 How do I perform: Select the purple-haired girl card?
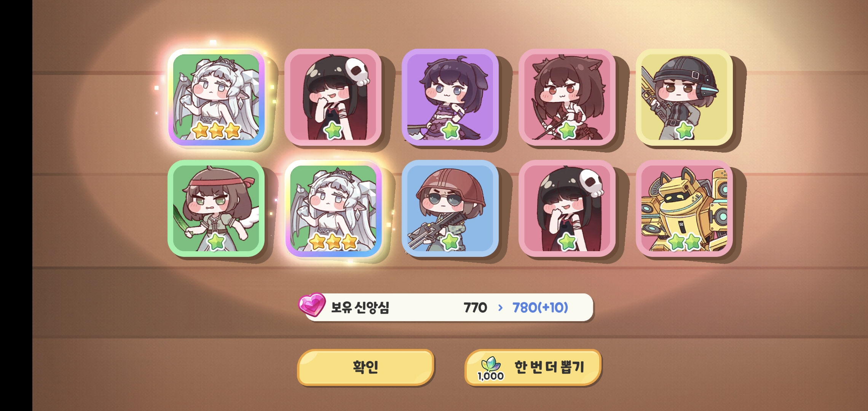click(x=450, y=97)
